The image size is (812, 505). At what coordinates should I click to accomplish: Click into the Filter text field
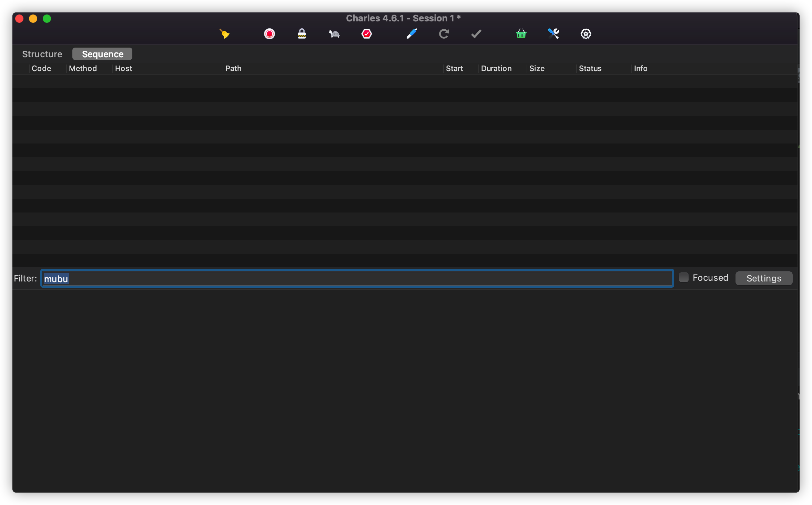click(x=357, y=278)
